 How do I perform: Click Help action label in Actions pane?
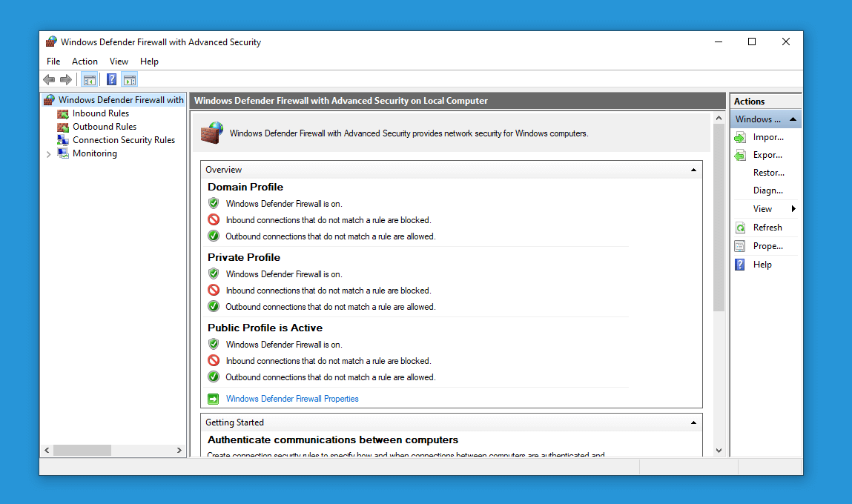[x=762, y=265]
